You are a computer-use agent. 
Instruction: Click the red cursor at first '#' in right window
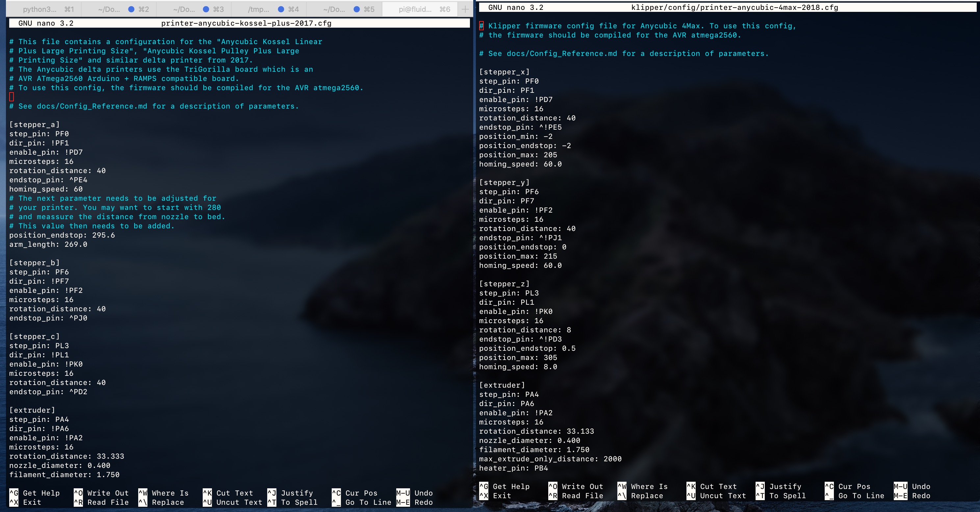tap(481, 26)
